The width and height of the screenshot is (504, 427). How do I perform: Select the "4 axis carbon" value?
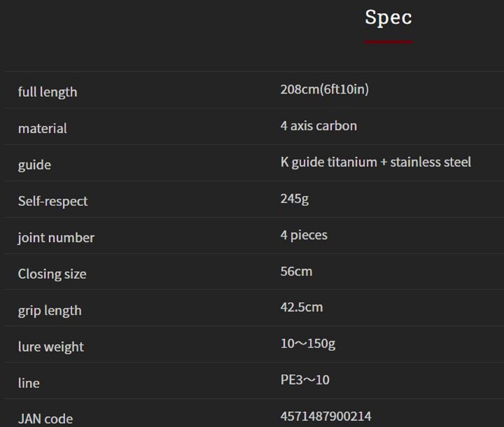click(x=319, y=126)
